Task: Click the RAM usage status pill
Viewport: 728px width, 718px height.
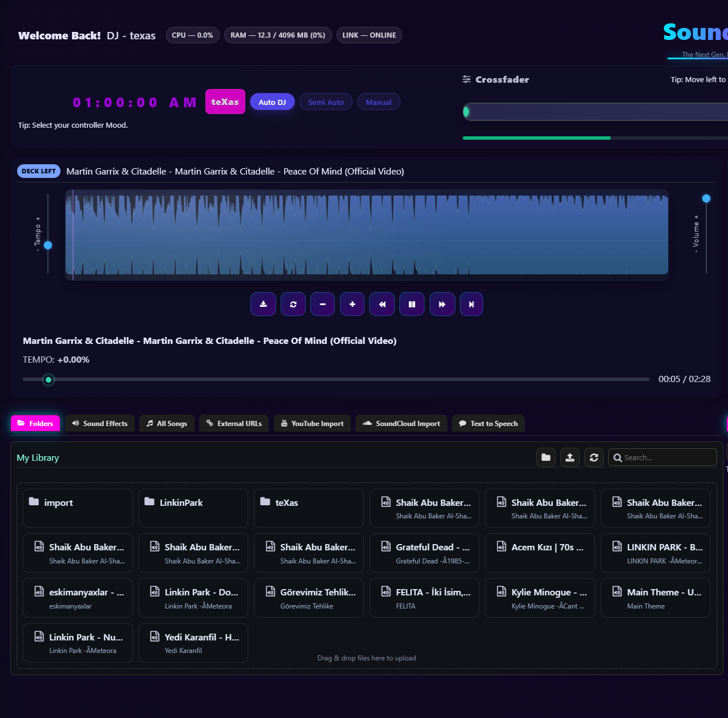Action: (x=278, y=35)
